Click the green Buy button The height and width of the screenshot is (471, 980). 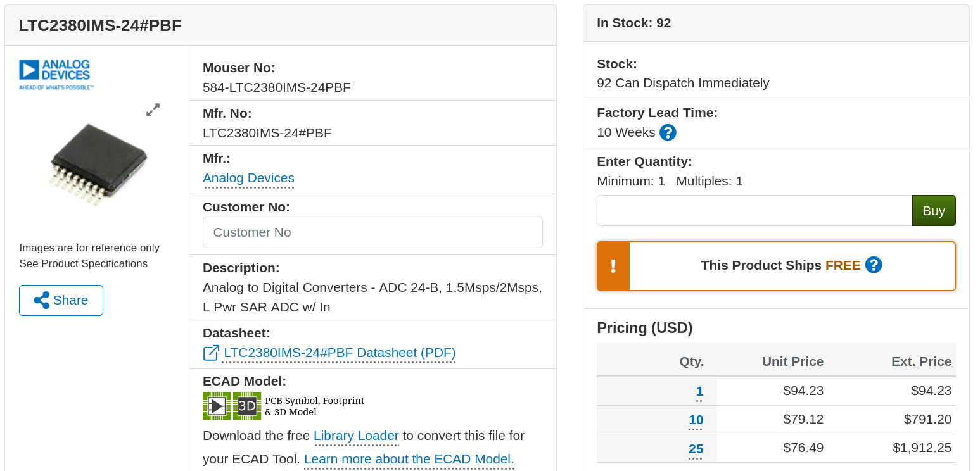(x=934, y=210)
